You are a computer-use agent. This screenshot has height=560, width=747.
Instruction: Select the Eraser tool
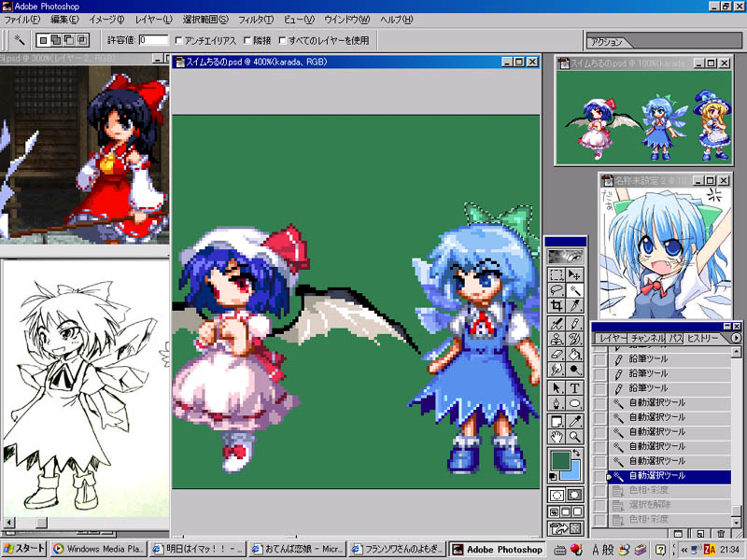[557, 355]
